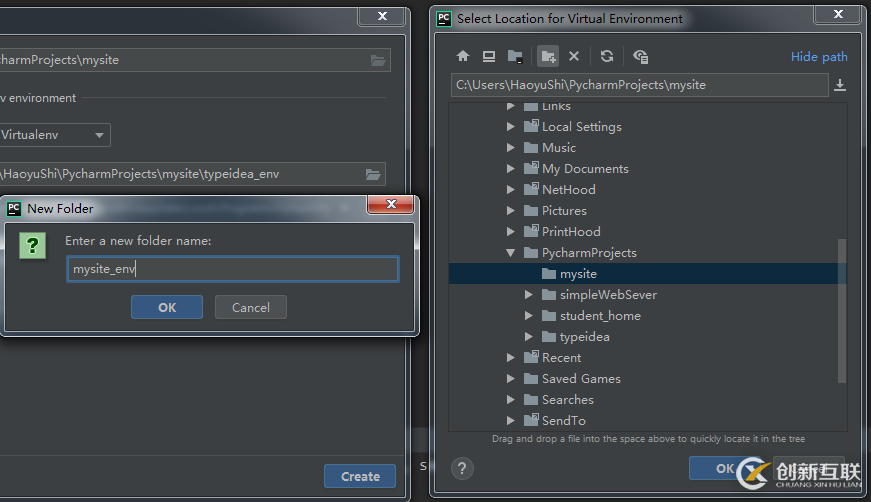Select the typeidea folder row
The image size is (871, 502).
tap(647, 337)
